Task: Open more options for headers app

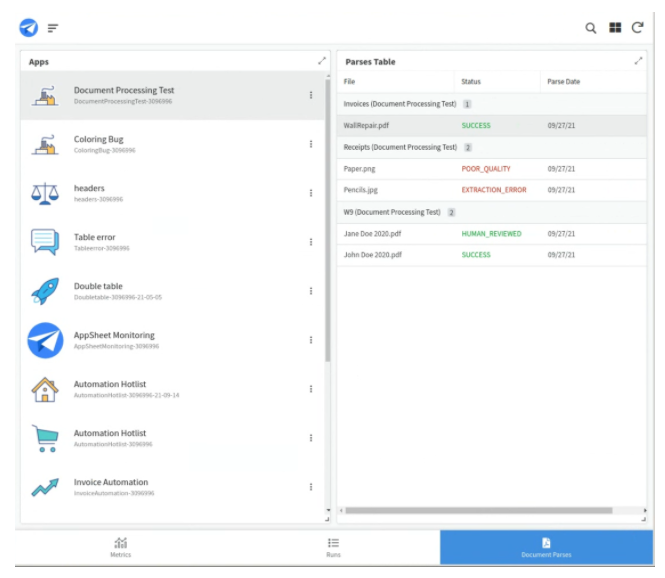Action: click(x=311, y=193)
